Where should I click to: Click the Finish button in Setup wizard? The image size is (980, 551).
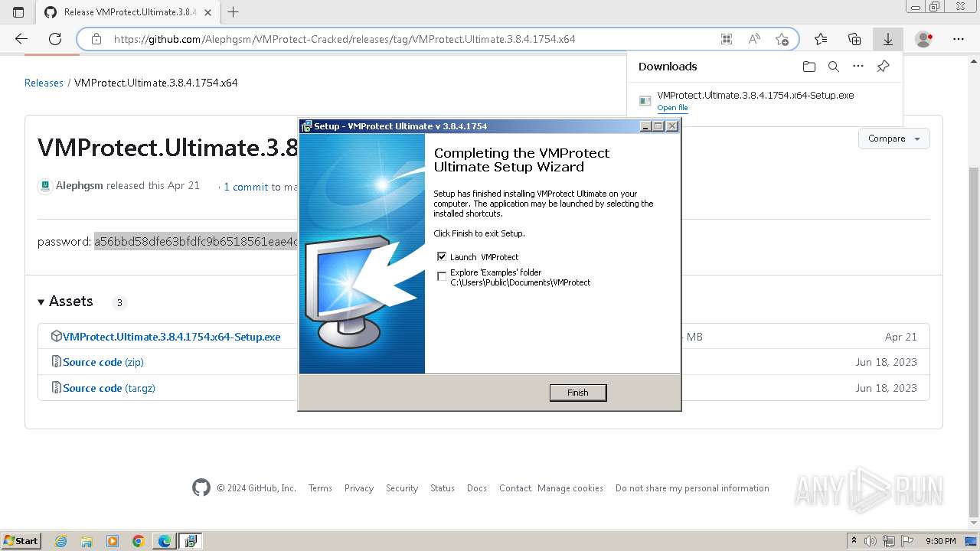[578, 393]
